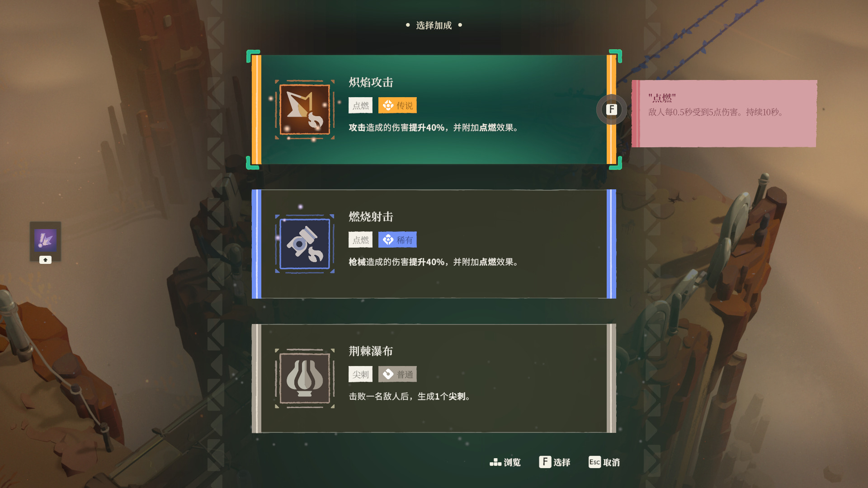868x488 pixels.
Task: Choose the 燃烧射击 boost card
Action: click(x=434, y=244)
